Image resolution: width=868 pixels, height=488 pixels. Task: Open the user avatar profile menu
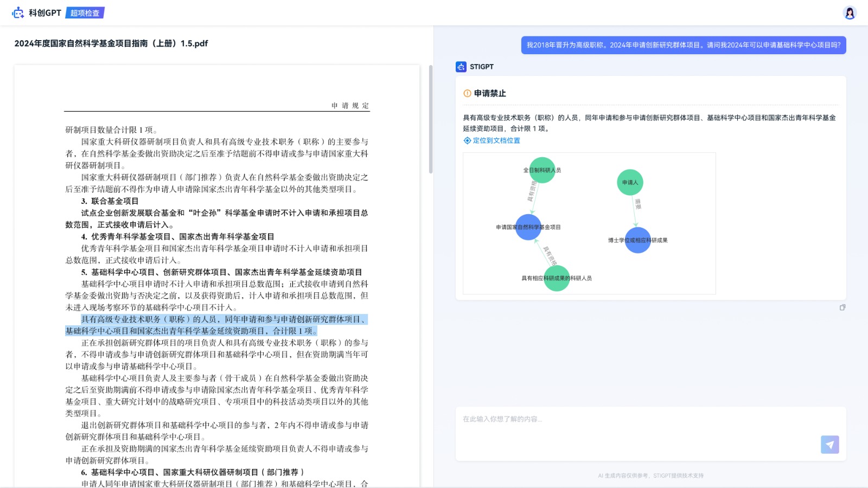pos(850,12)
